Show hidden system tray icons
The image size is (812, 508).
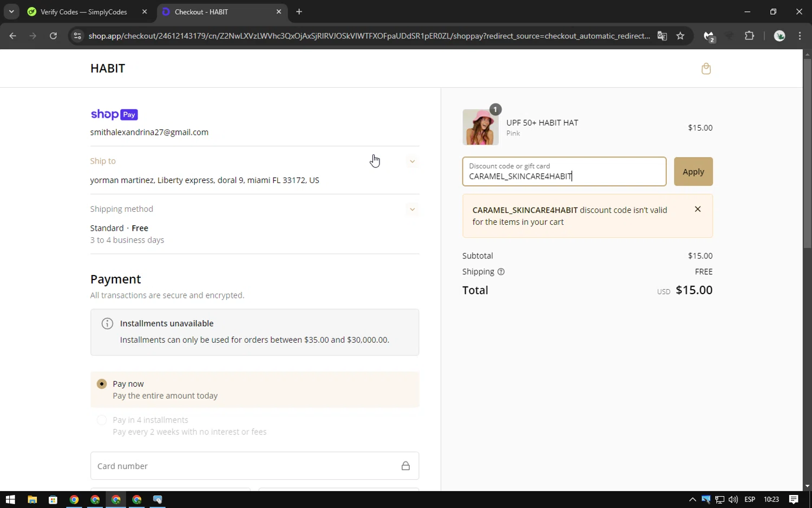692,499
